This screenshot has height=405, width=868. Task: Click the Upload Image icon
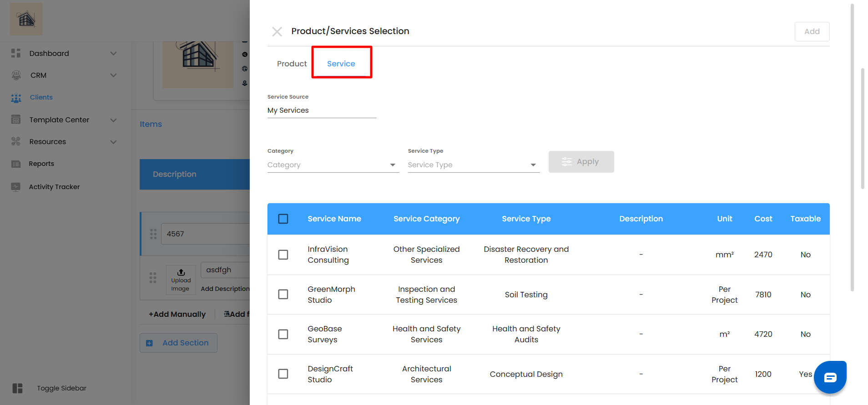coord(181,272)
